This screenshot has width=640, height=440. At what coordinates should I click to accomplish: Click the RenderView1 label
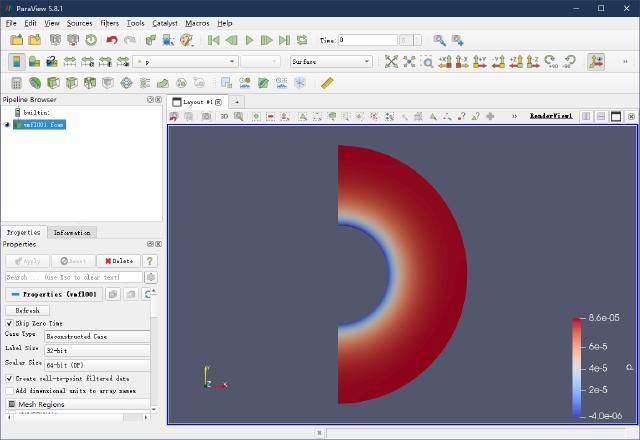[551, 116]
